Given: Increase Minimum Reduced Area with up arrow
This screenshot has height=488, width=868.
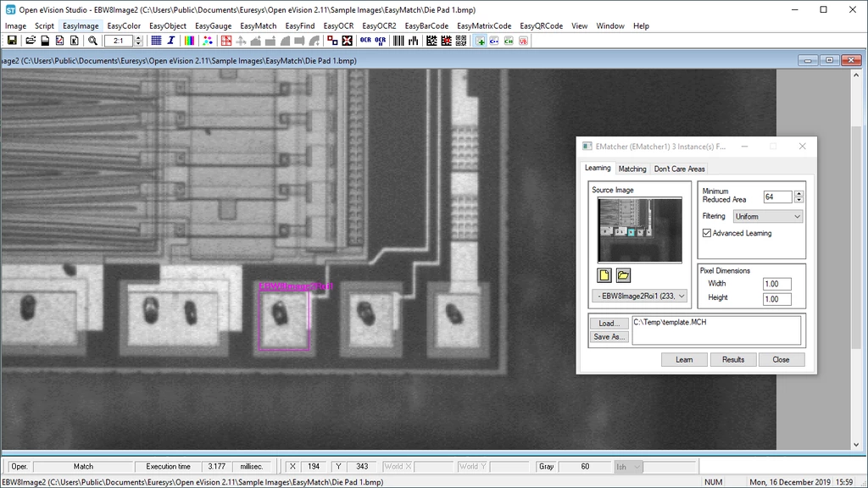Looking at the screenshot, I should [x=799, y=194].
